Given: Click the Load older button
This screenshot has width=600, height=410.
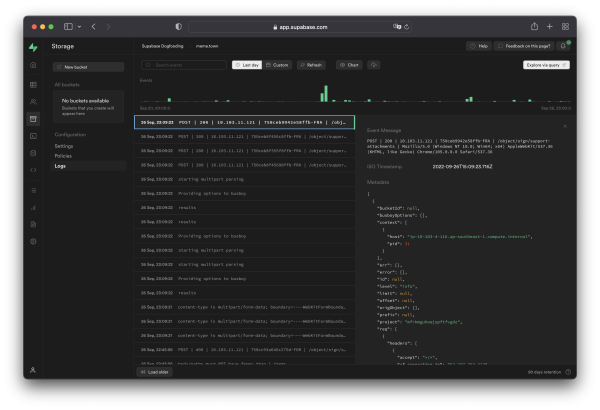Looking at the screenshot, I should coord(157,371).
